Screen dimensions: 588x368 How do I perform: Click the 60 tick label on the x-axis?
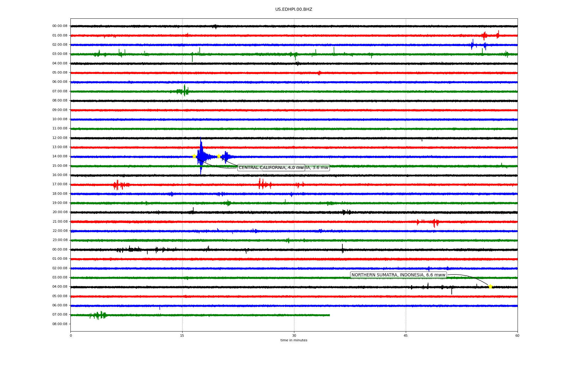(517, 335)
